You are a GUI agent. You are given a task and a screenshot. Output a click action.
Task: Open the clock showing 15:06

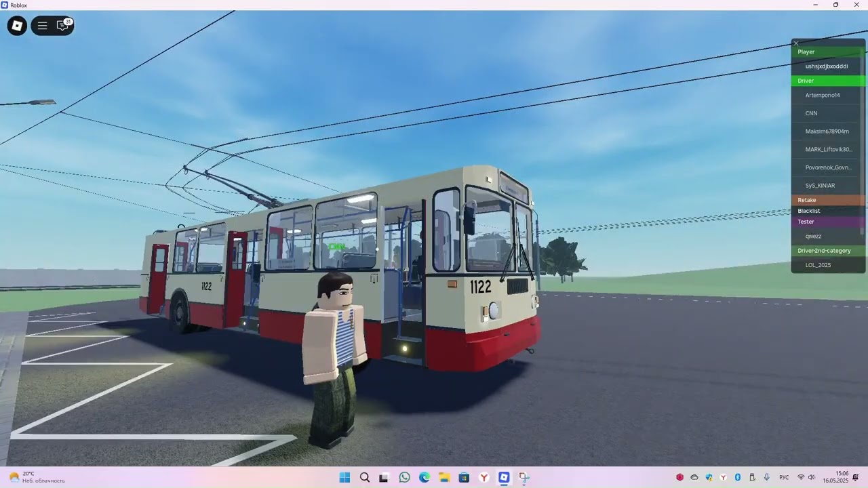[x=836, y=477]
